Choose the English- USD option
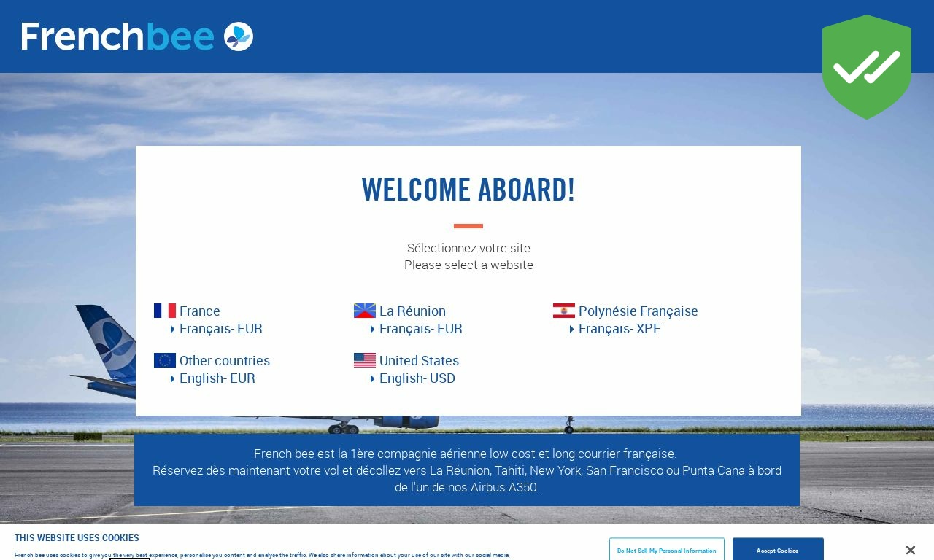This screenshot has width=934, height=560. [x=417, y=378]
